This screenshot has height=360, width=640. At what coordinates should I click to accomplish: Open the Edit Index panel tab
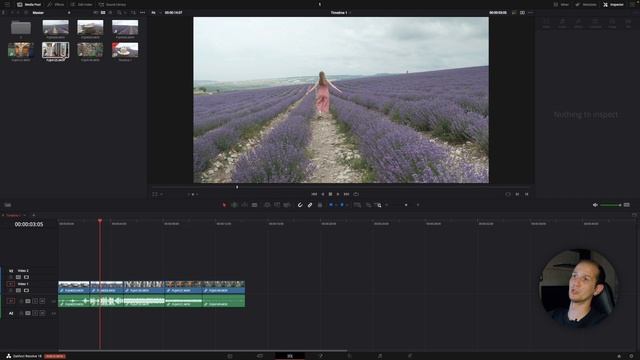click(x=81, y=4)
